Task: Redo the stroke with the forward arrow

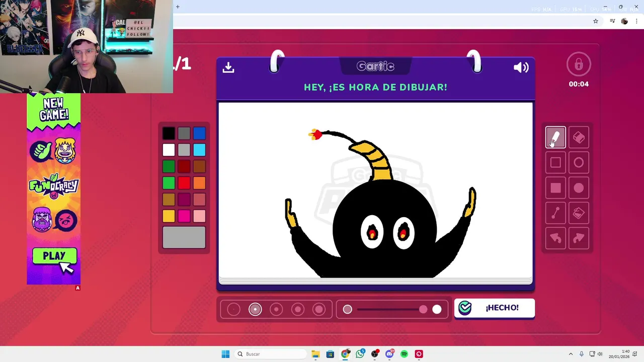Action: click(579, 238)
